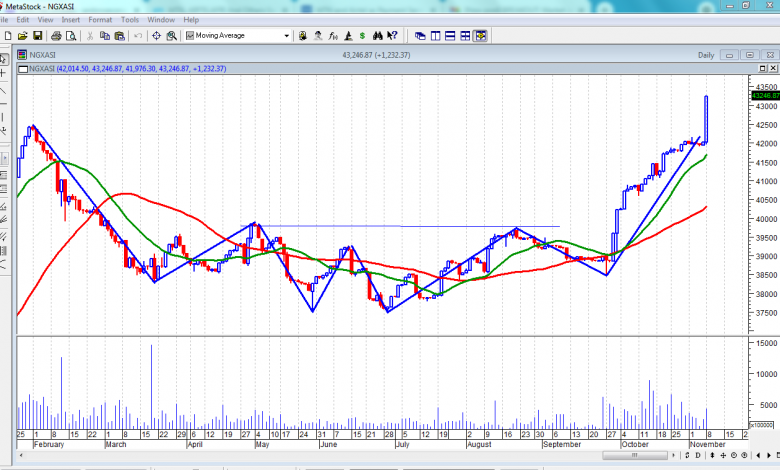Screen dimensions: 780x470
Task: Save the chart with the floppy icon
Action: [37, 36]
